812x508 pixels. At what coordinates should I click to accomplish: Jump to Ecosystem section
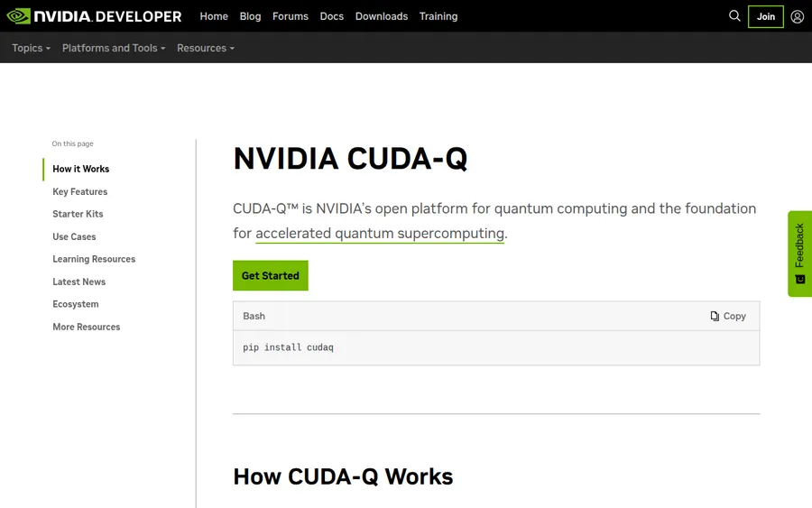point(75,304)
